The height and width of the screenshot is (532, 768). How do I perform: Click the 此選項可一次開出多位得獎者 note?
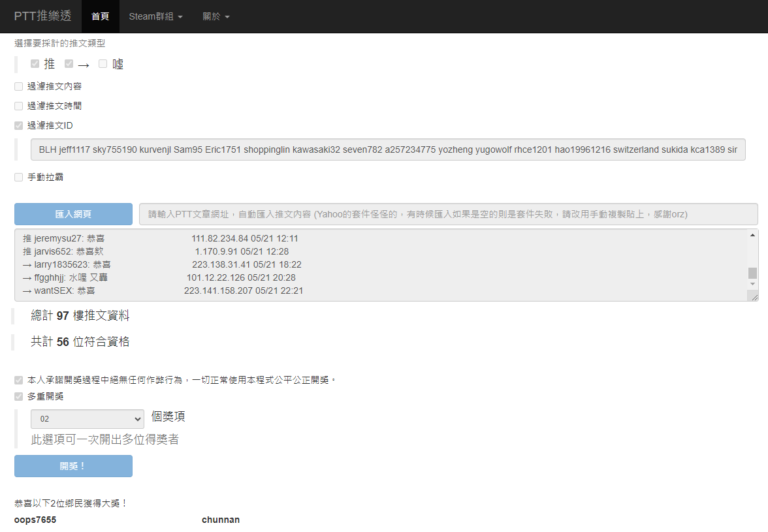point(104,439)
